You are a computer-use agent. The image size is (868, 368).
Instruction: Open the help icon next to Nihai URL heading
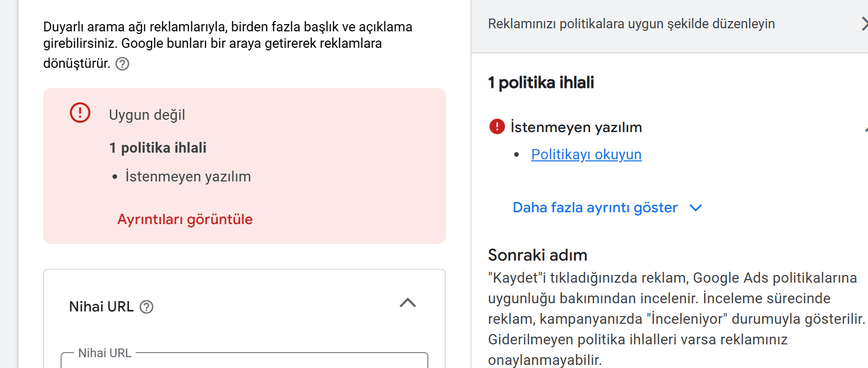click(x=146, y=307)
